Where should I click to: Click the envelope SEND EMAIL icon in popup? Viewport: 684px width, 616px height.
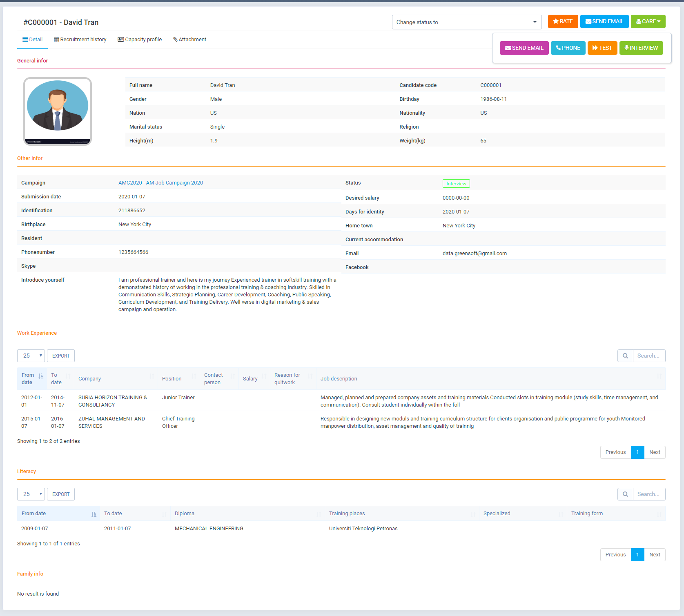(508, 48)
